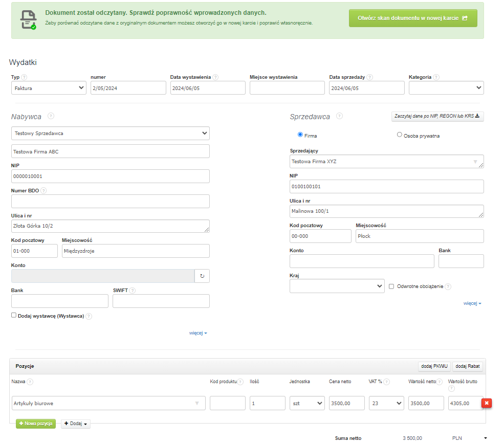Select the Firma radio button
Image resolution: width=504 pixels, height=444 pixels.
click(300, 135)
